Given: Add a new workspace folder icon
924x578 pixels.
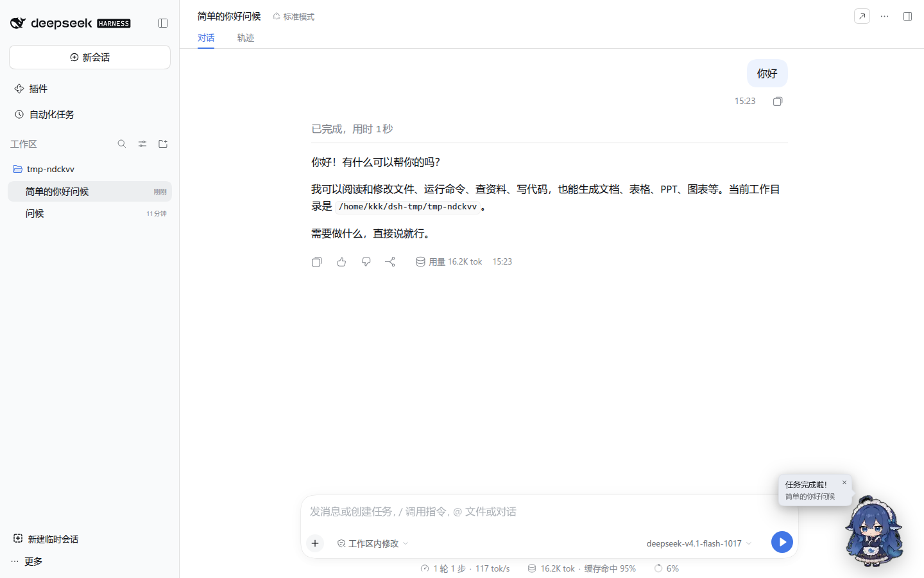Looking at the screenshot, I should [163, 144].
